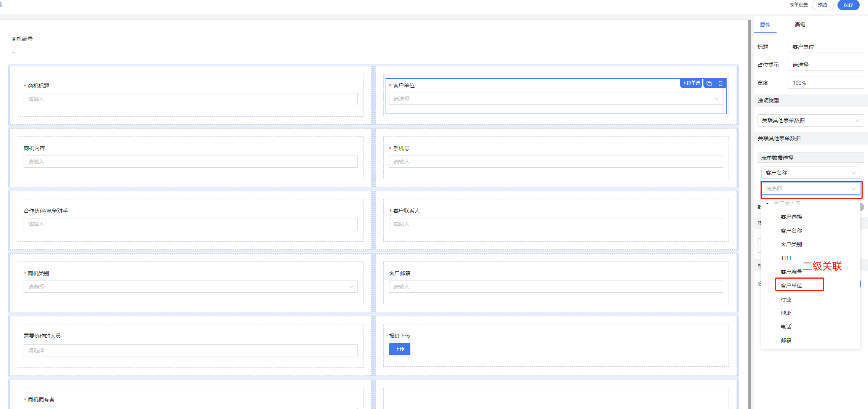Click the 客户邮箱 input field
Viewport: 868px width, 409px height.
click(x=556, y=287)
